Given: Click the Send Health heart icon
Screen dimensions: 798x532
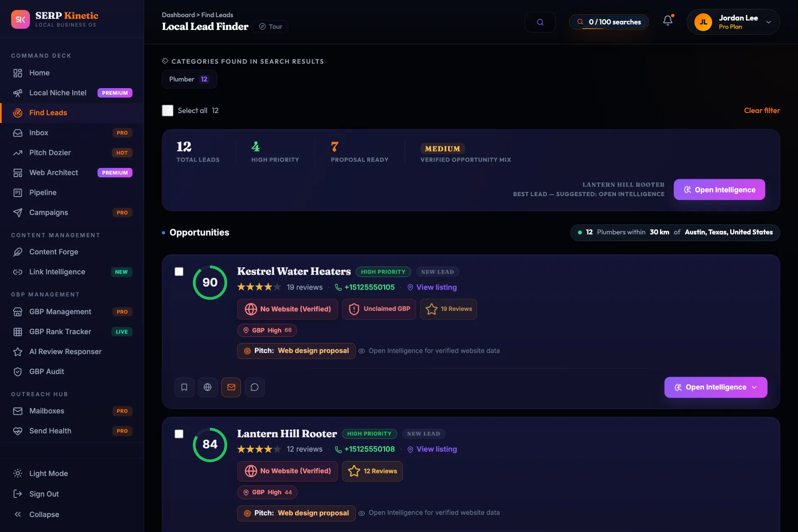Looking at the screenshot, I should [17, 431].
